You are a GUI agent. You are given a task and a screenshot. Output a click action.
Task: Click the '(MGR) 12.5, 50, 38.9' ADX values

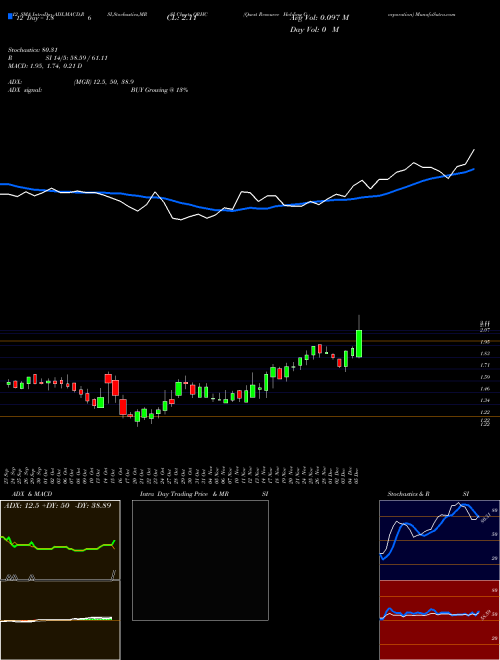click(x=104, y=82)
